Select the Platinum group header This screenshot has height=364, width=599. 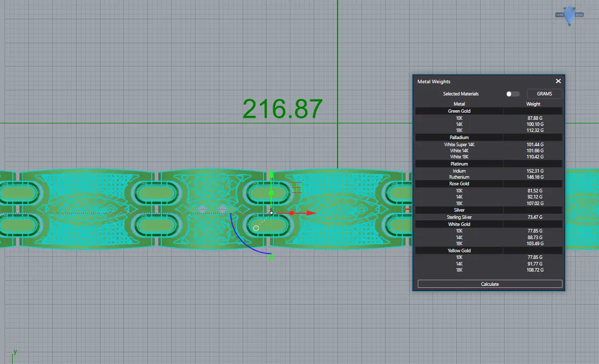coord(459,164)
